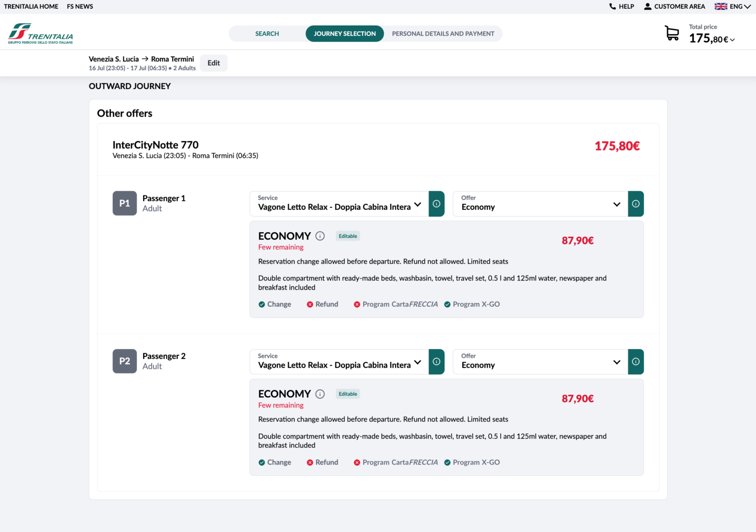
Task: Expand the Total price chevron
Action: [x=732, y=40]
